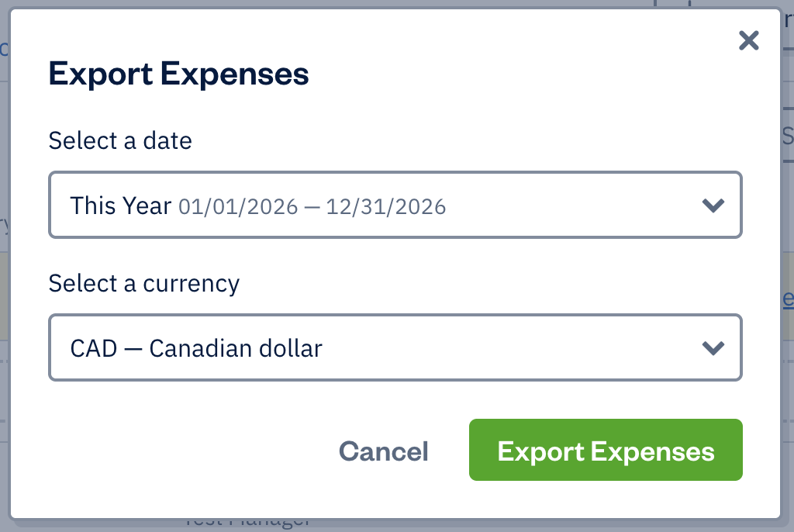Open the currency selection dropdown
The height and width of the screenshot is (532, 794).
click(395, 347)
